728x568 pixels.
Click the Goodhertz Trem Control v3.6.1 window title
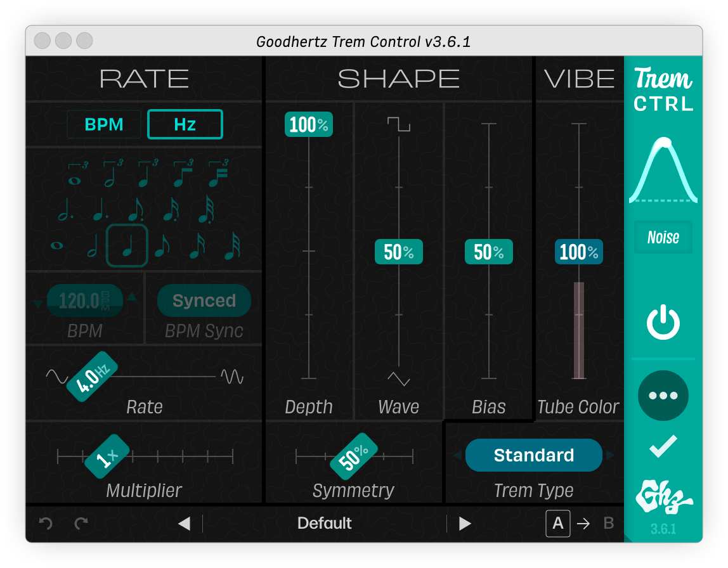(363, 42)
